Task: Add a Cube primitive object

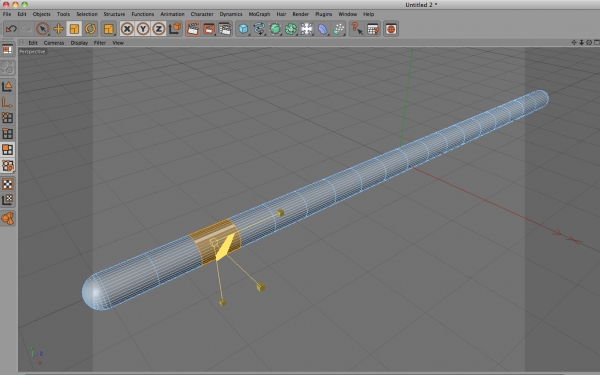Action: pos(243,29)
